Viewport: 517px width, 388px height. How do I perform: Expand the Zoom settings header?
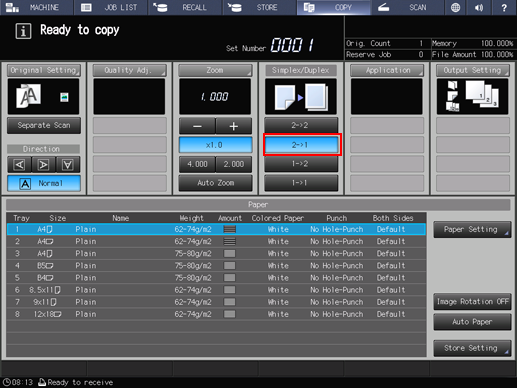click(x=215, y=70)
